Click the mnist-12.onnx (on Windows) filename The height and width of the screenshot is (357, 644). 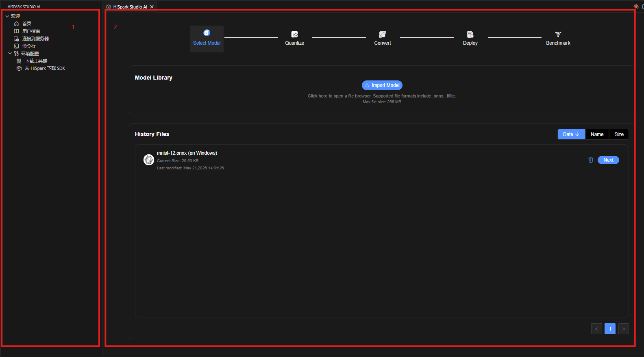tap(187, 153)
